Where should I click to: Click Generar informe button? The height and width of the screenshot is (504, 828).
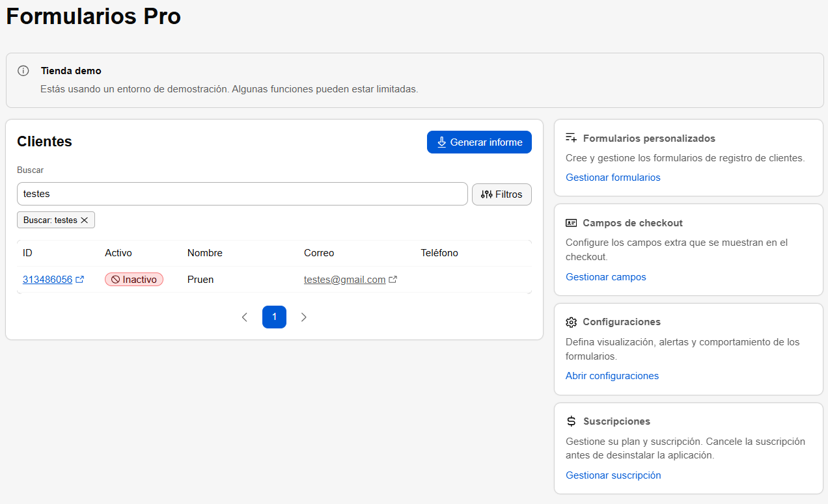click(x=479, y=142)
